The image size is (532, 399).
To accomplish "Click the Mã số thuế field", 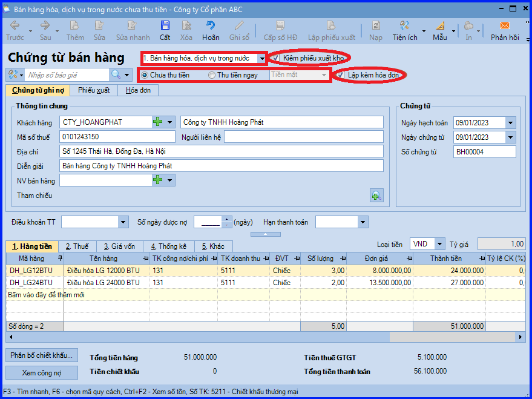I will tap(117, 137).
